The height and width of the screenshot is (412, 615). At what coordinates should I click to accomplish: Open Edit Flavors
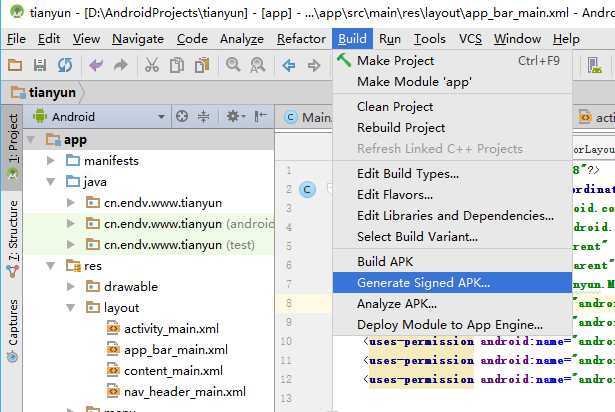(452, 195)
